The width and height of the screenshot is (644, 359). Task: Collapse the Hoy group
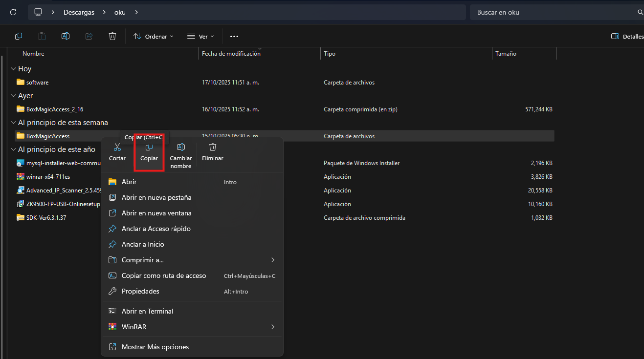(13, 69)
